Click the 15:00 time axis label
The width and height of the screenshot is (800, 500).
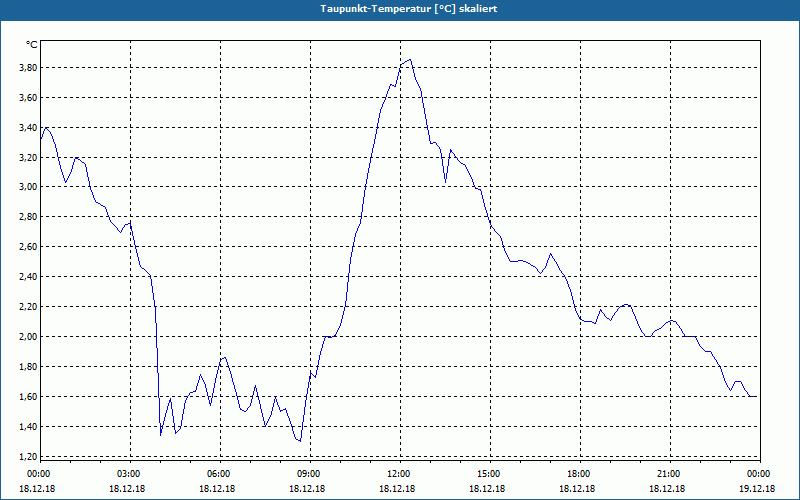489,474
